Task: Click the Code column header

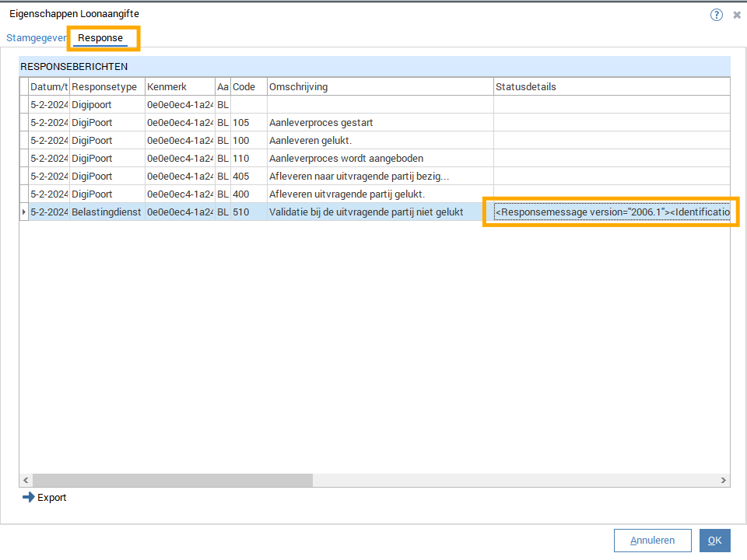Action: (x=248, y=87)
